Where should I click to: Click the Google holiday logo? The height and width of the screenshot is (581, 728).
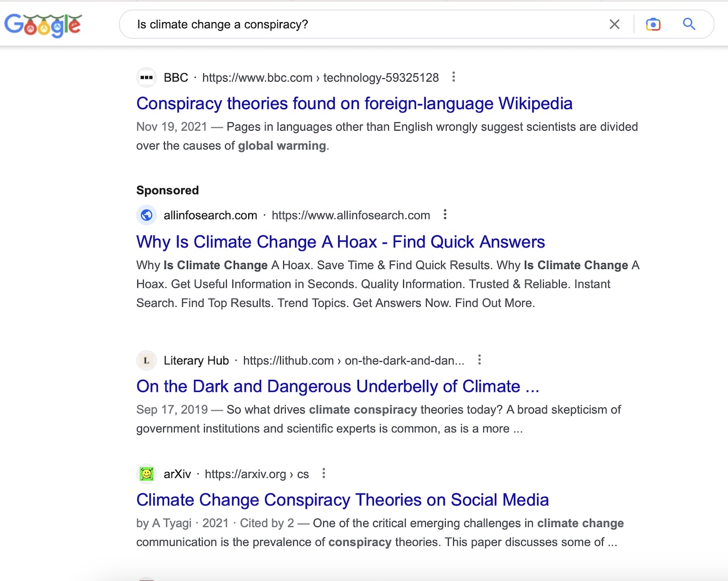pos(43,25)
